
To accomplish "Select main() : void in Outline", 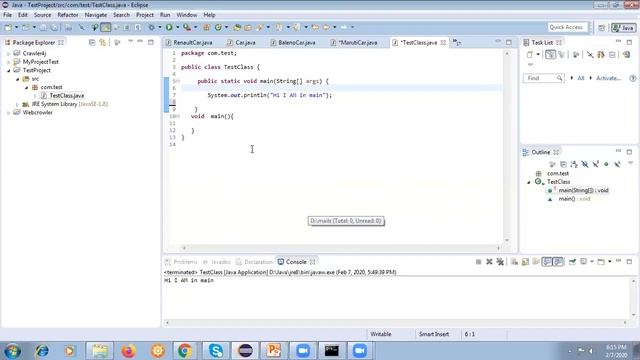I will (x=574, y=199).
